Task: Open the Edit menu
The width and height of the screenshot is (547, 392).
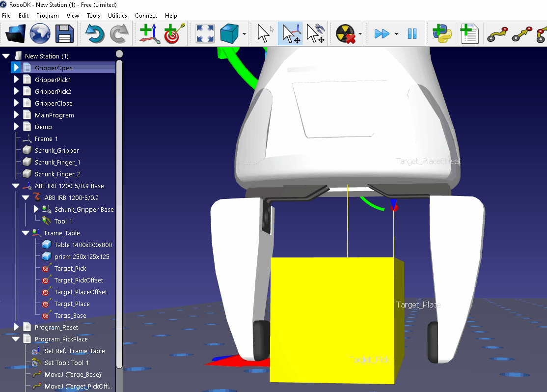Action: [24, 16]
